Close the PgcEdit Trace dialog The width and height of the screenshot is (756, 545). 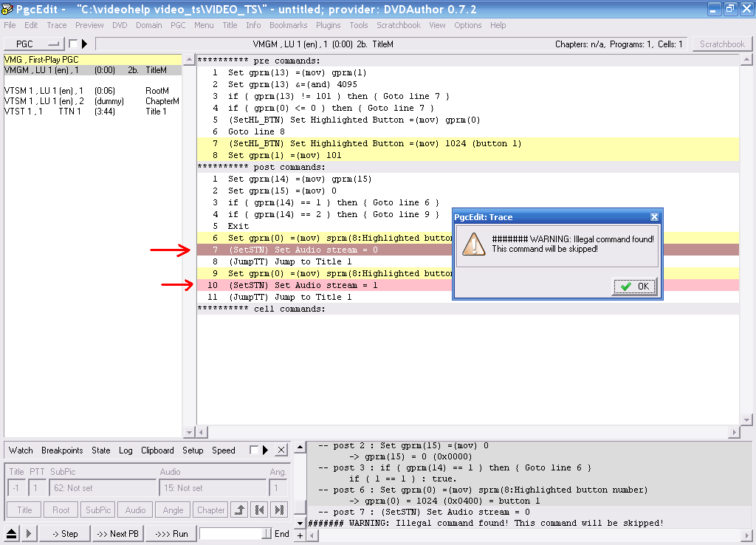point(654,217)
